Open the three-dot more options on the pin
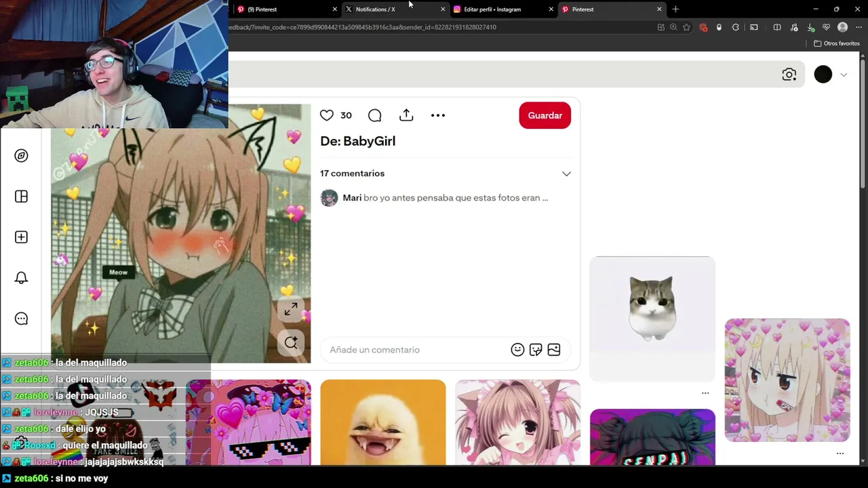 [x=438, y=115]
